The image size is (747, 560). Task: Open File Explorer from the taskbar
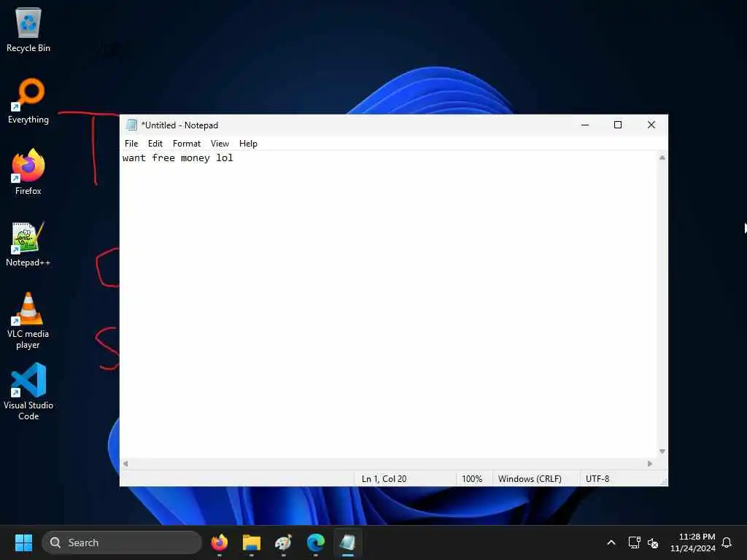[x=252, y=542]
